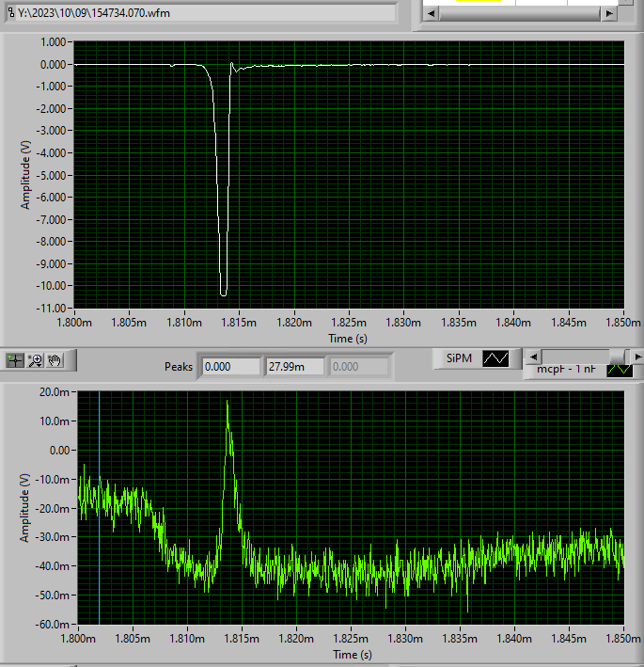Click the path glyph before the file path
Viewport: 644px width, 667px height.
pyautogui.click(x=11, y=13)
